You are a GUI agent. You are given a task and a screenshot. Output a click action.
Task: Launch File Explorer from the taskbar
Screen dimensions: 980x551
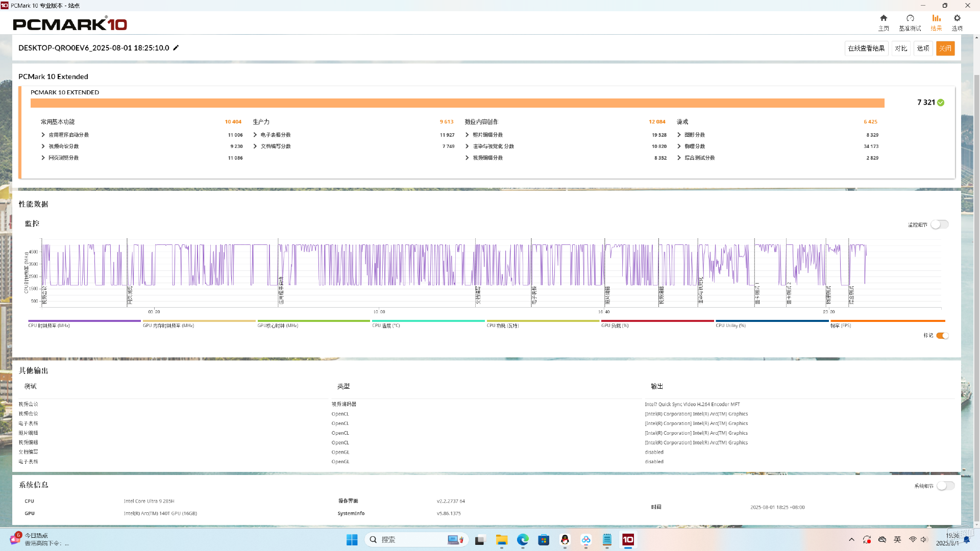tap(502, 540)
